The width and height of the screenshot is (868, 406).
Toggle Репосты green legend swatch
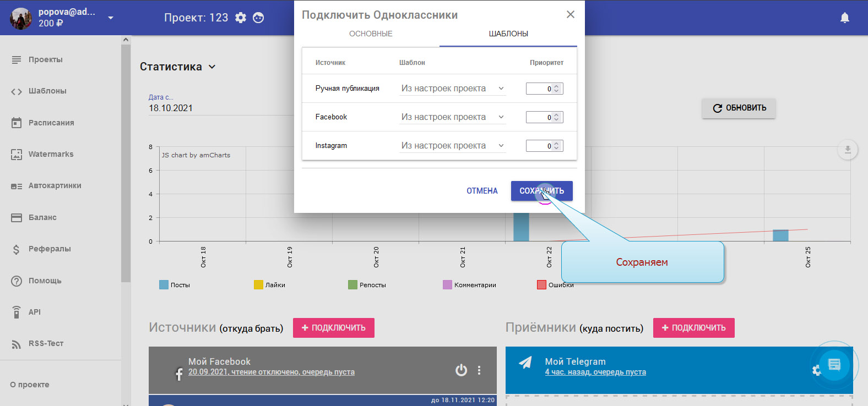[x=353, y=285]
